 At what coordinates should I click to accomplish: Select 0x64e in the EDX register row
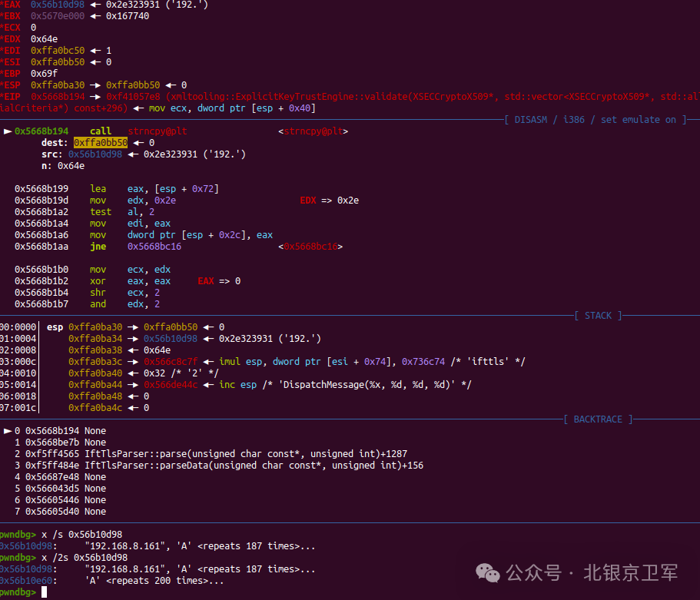45,39
